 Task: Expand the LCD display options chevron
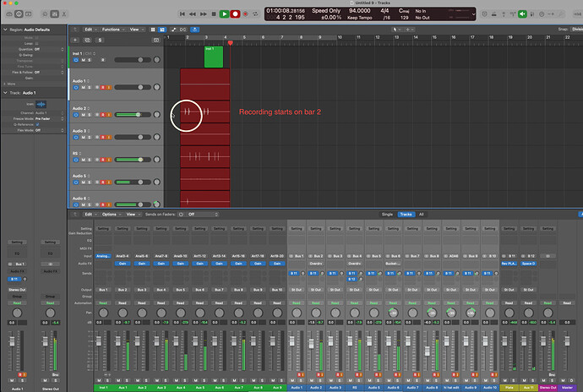473,14
